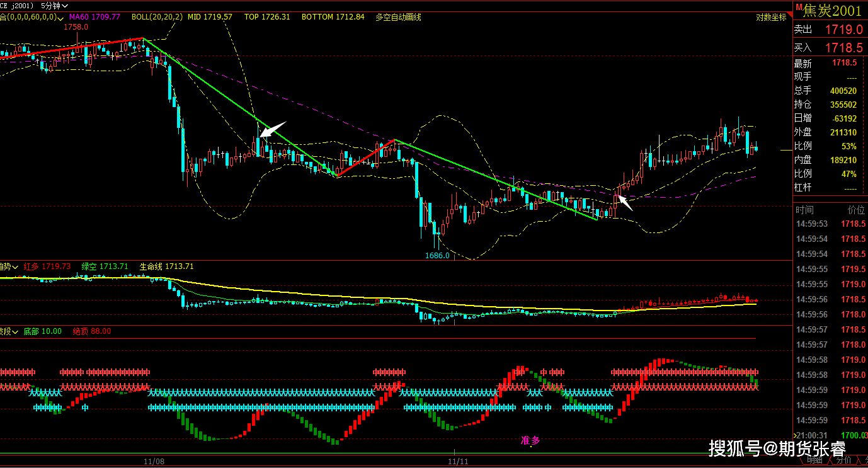Screen dimensions: 868x468
Task: Click the left white arrow marker on chart
Action: [x=273, y=130]
